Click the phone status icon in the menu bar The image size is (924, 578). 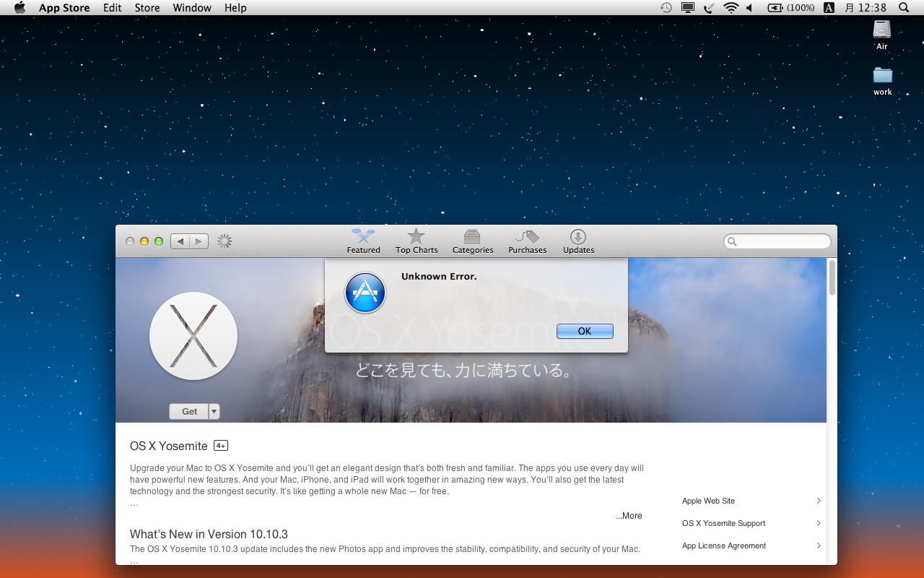tap(710, 7)
